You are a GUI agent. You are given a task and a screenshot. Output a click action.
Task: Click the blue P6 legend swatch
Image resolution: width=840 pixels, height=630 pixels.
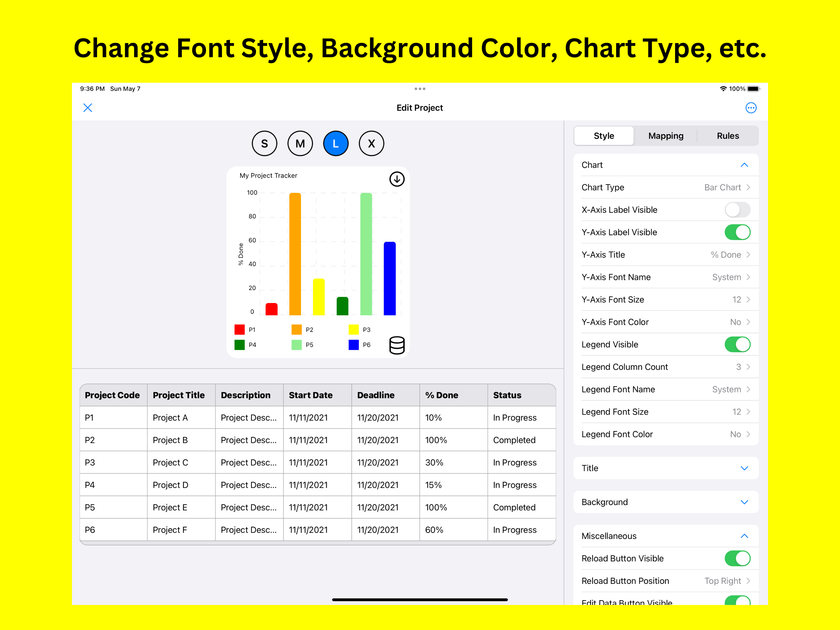[x=354, y=345]
